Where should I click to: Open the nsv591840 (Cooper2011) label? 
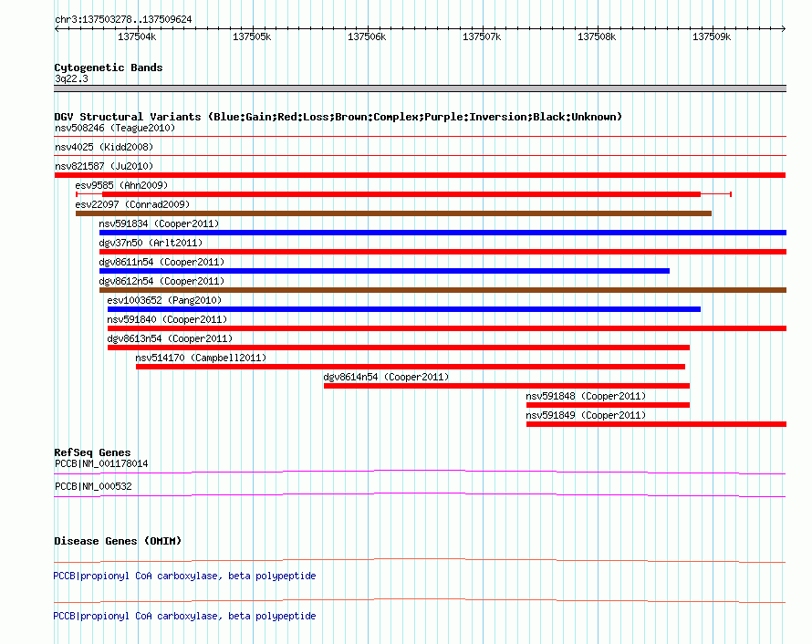[167, 319]
